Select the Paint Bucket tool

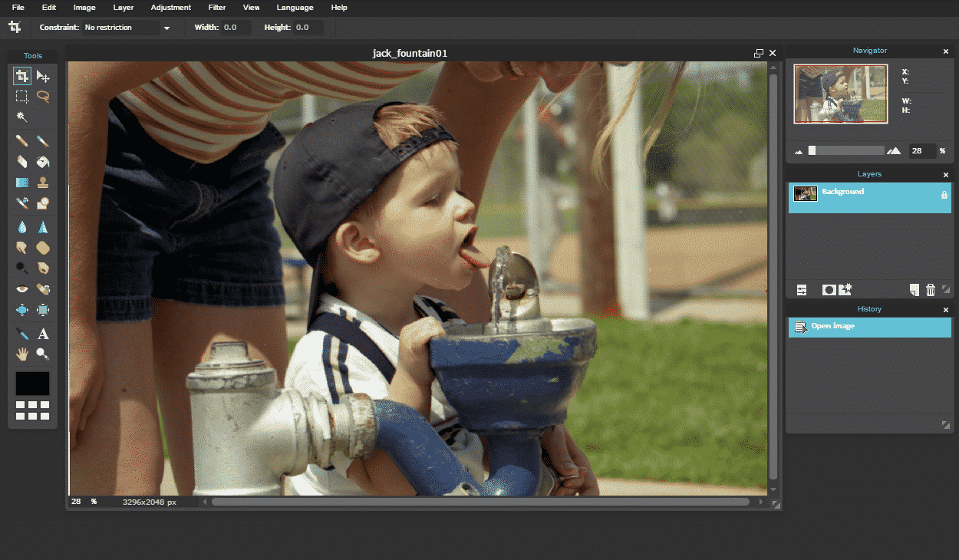pyautogui.click(x=43, y=162)
